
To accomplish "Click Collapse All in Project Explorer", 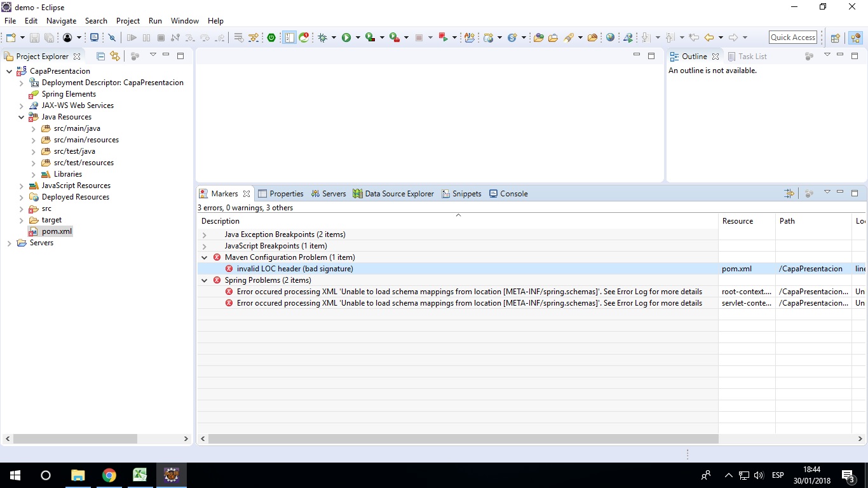I will point(100,56).
